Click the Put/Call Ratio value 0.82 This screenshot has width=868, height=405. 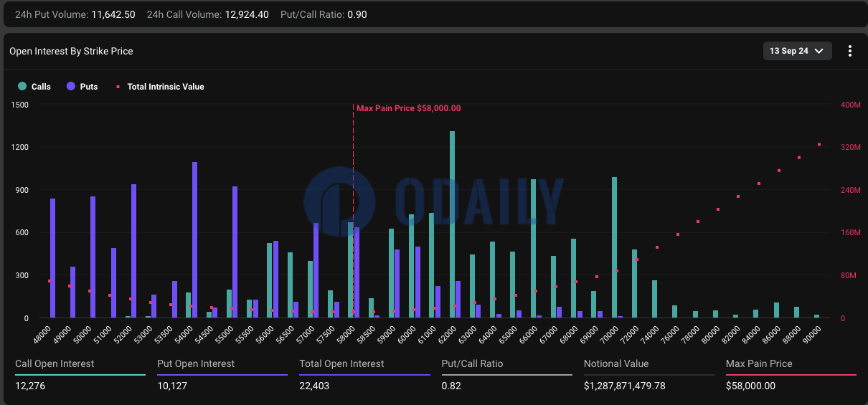(x=451, y=386)
